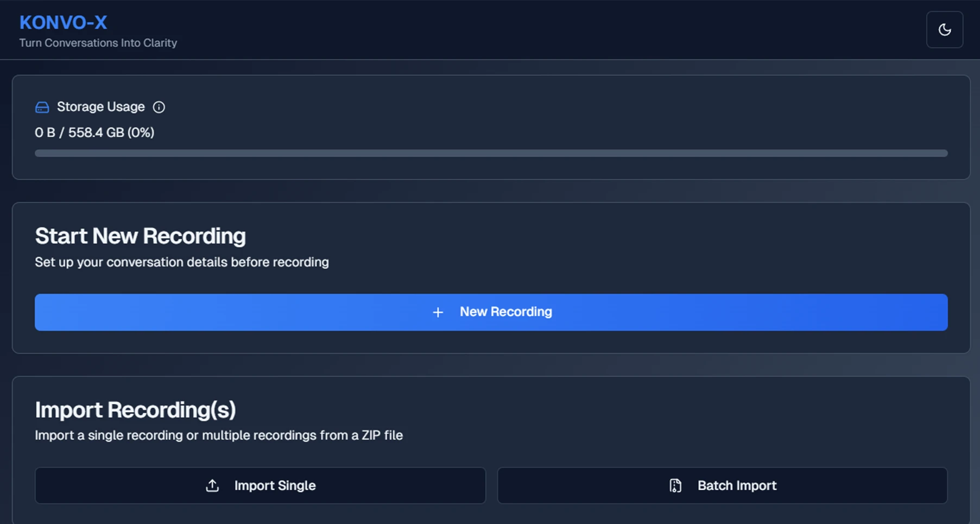Click the 0 B / 558.4 GB usage text
Image resolution: width=980 pixels, height=524 pixels.
point(95,132)
